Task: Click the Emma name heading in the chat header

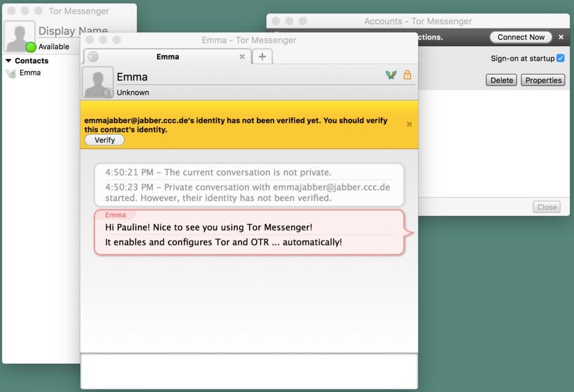Action: tap(132, 77)
